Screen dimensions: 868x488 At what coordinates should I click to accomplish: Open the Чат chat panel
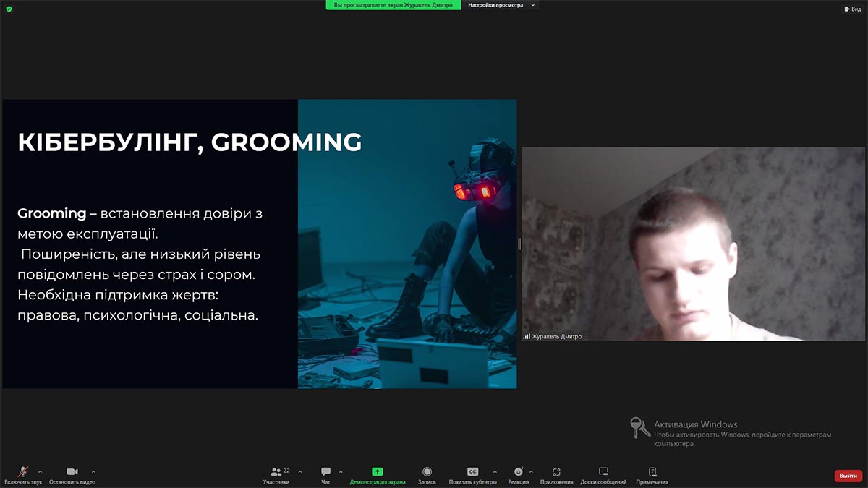325,472
